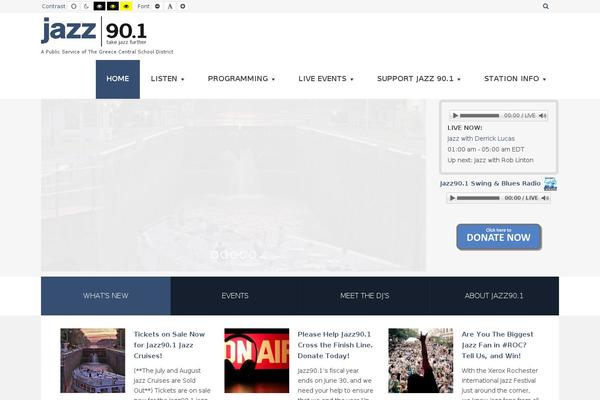Open Tickets on Sale Now article
The height and width of the screenshot is (400, 600).
pos(170,345)
